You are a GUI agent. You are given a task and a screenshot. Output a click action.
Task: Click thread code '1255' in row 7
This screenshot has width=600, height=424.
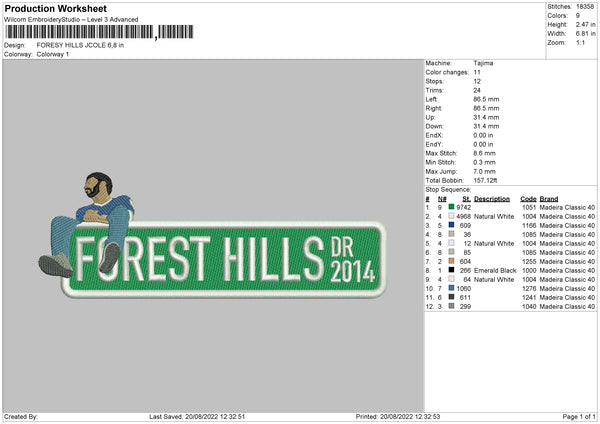(529, 261)
